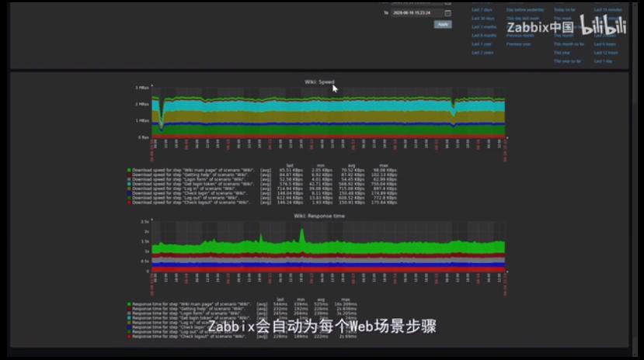
Task: Focus the To date input field
Action: pyautogui.click(x=417, y=13)
